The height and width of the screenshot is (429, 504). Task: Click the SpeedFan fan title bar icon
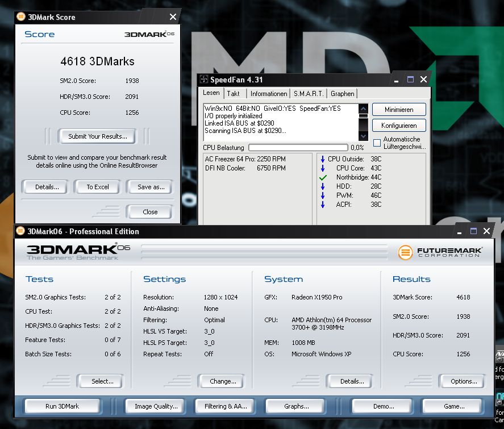pos(204,79)
